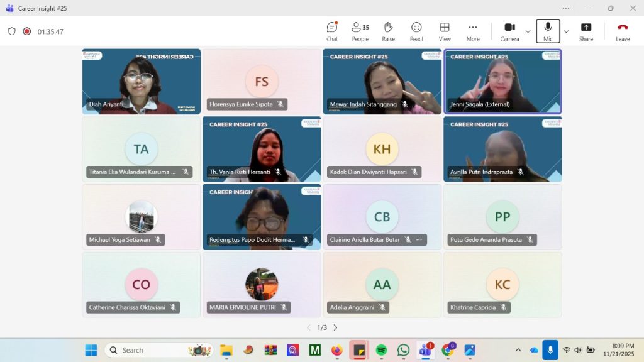This screenshot has width=644, height=362.
Task: Leave the meeting
Action: pos(623,31)
